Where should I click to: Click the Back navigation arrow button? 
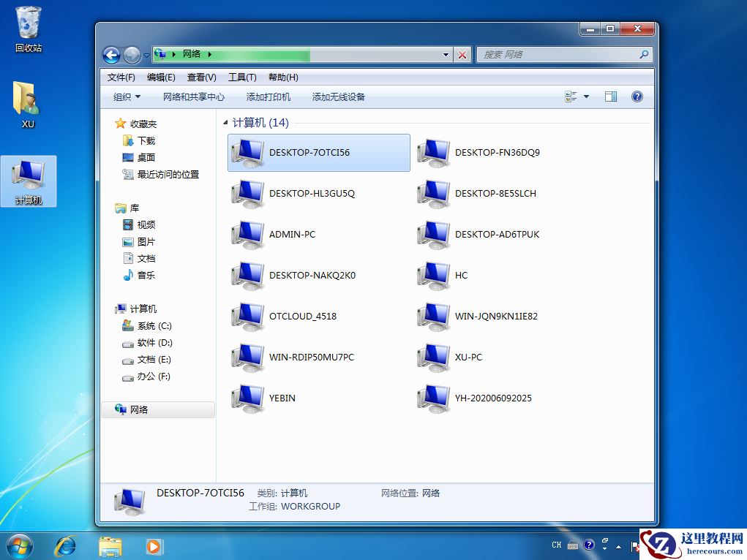[x=111, y=55]
